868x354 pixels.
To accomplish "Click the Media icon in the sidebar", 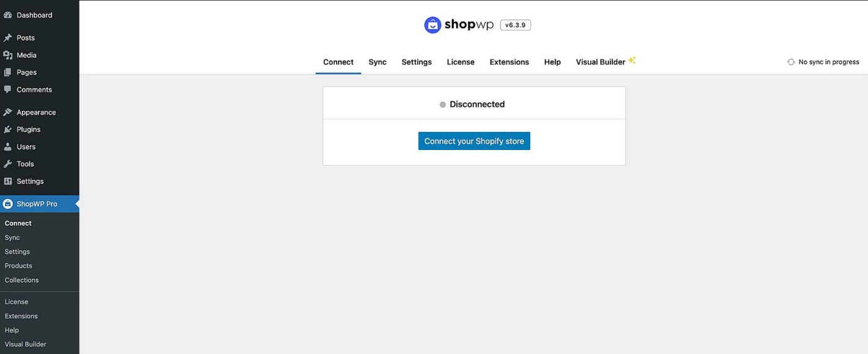I will (x=8, y=55).
